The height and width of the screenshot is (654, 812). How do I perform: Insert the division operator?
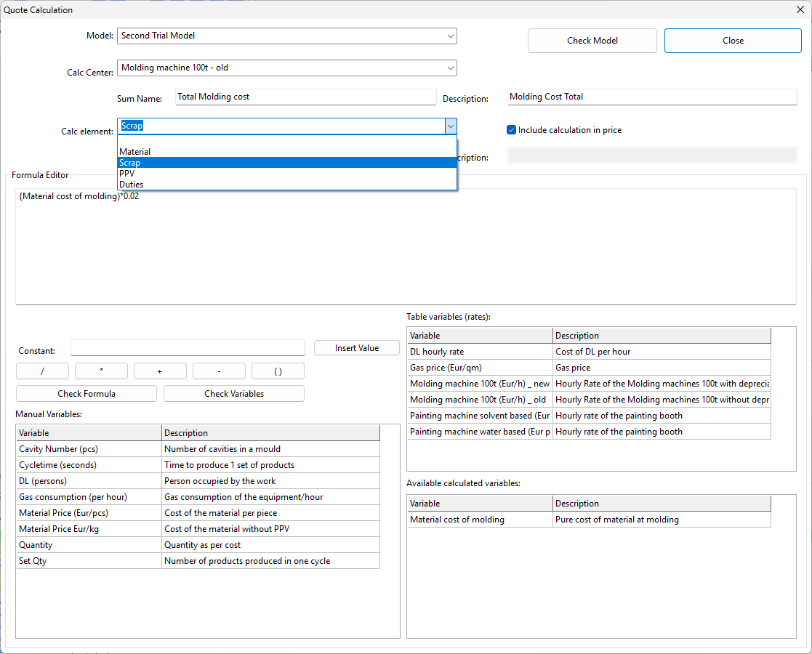pos(42,371)
